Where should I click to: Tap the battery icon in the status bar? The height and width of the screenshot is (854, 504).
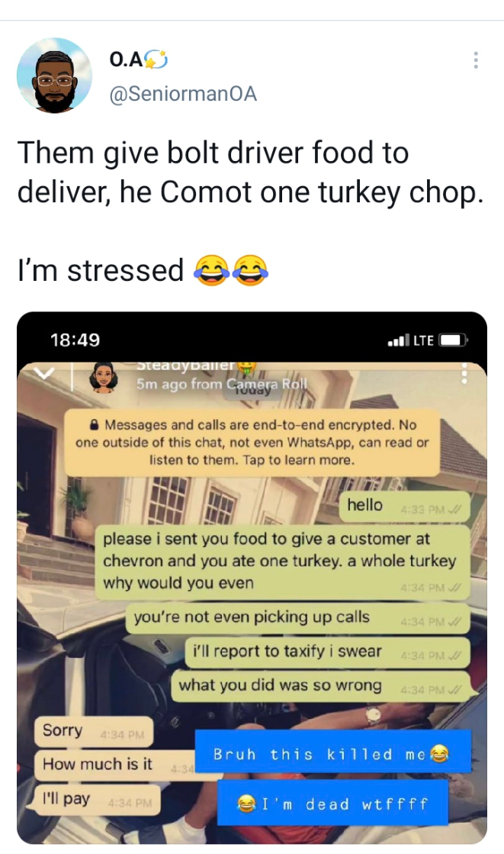pyautogui.click(x=454, y=340)
